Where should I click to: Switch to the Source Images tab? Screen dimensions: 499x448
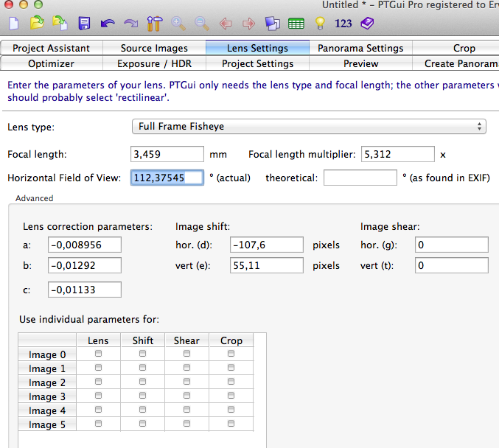[154, 48]
